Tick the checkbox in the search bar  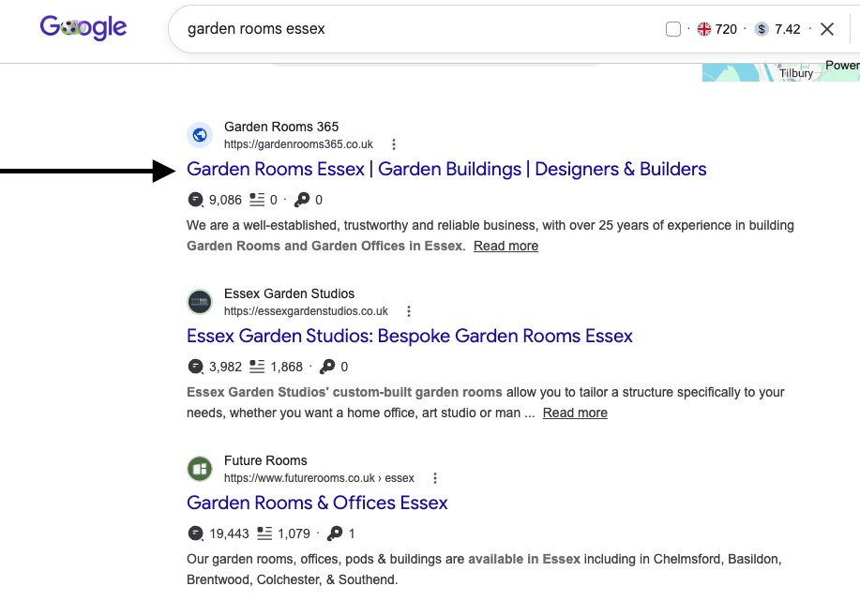673,29
